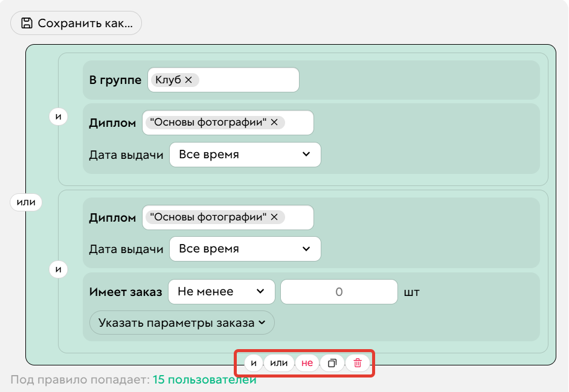Image resolution: width=569 pixels, height=392 pixels.
Task: Toggle the «или» operator at the left edge
Action: [x=26, y=202]
